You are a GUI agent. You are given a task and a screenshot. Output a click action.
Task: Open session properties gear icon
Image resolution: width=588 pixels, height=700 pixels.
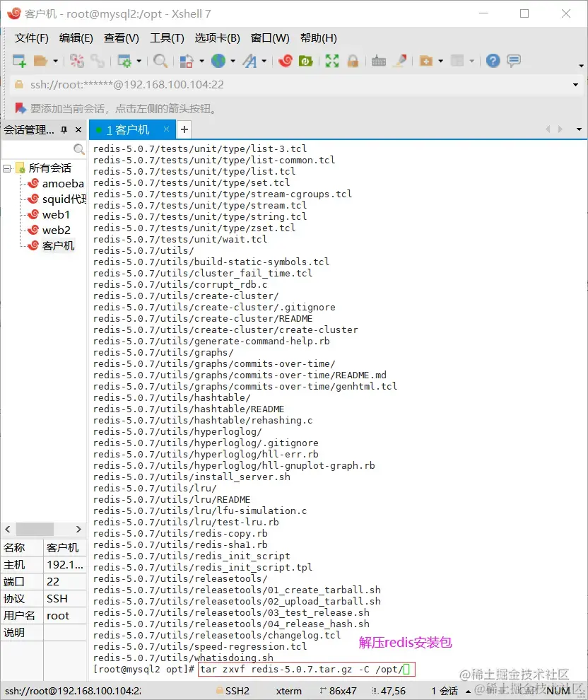[x=124, y=61]
